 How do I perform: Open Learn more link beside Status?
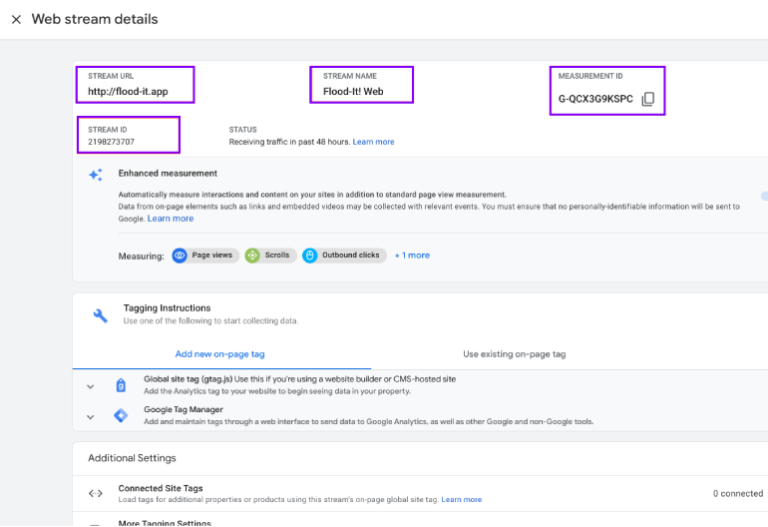click(x=373, y=142)
